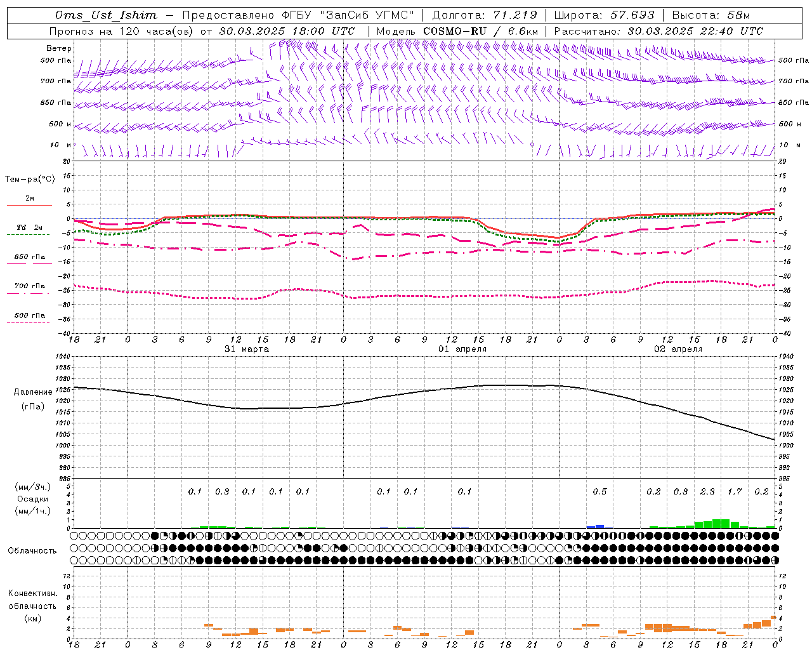Click the Давление pressure axis label
812x650 pixels.
[x=33, y=392]
